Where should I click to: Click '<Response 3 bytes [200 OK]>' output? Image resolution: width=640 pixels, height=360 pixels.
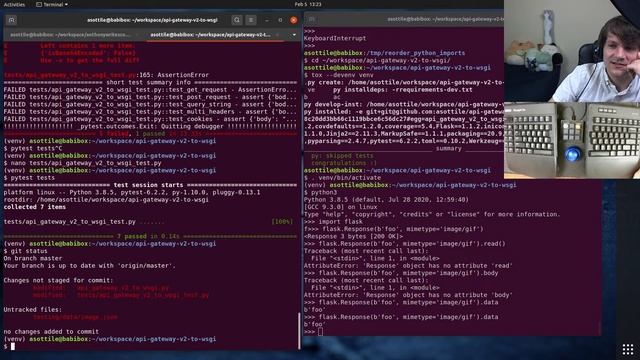click(353, 236)
